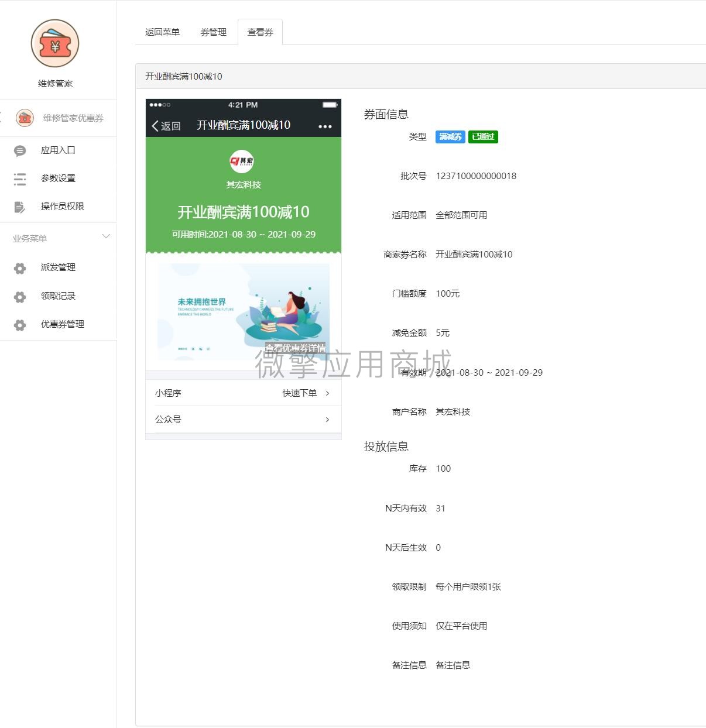The image size is (706, 728).
Task: Click the 维修管家优惠券 sidebar title
Action: click(x=73, y=118)
